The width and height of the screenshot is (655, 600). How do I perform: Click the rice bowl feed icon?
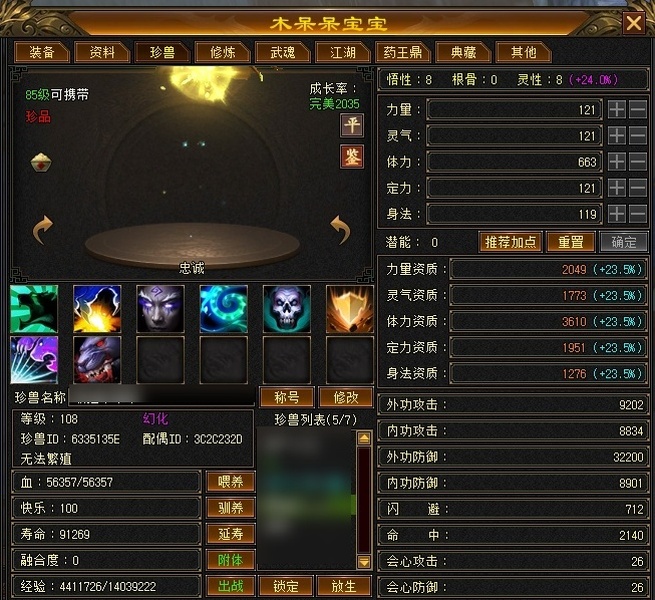click(x=41, y=162)
